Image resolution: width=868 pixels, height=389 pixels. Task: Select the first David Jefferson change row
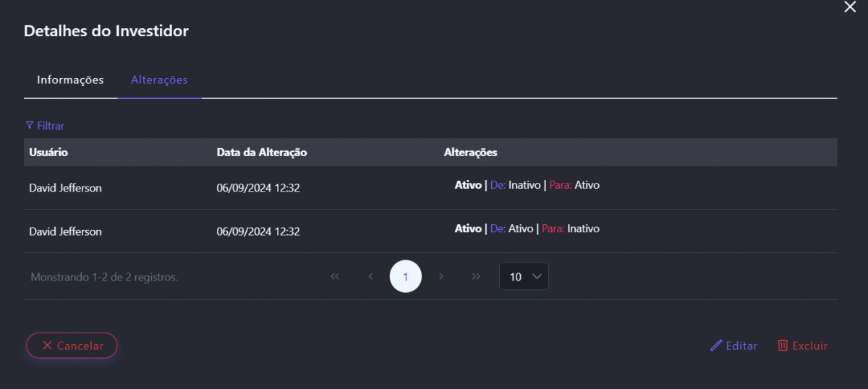65,188
